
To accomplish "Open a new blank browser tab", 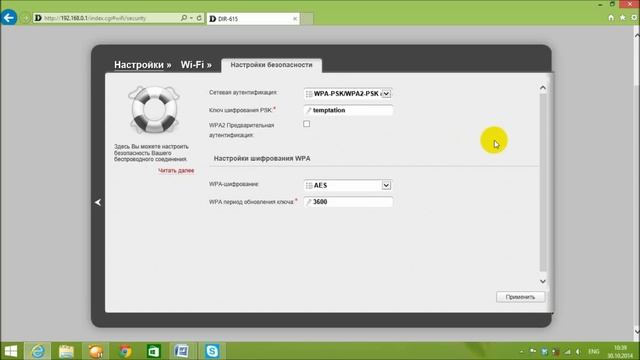I will pos(307,19).
